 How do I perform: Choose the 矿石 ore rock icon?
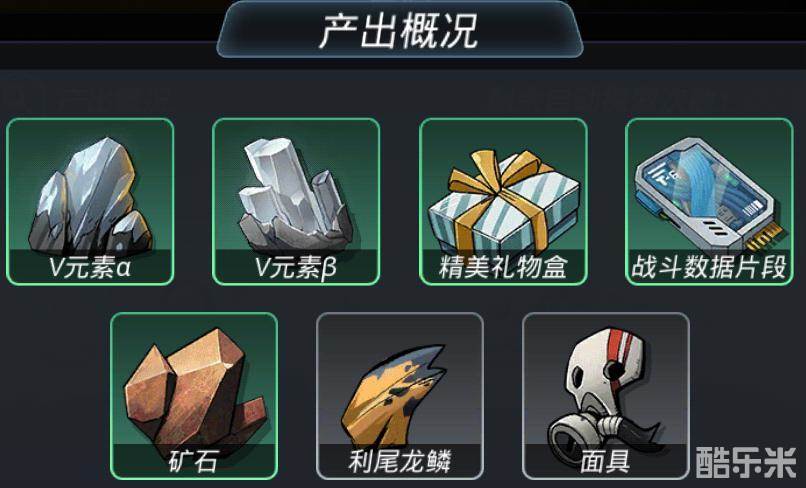[194, 389]
